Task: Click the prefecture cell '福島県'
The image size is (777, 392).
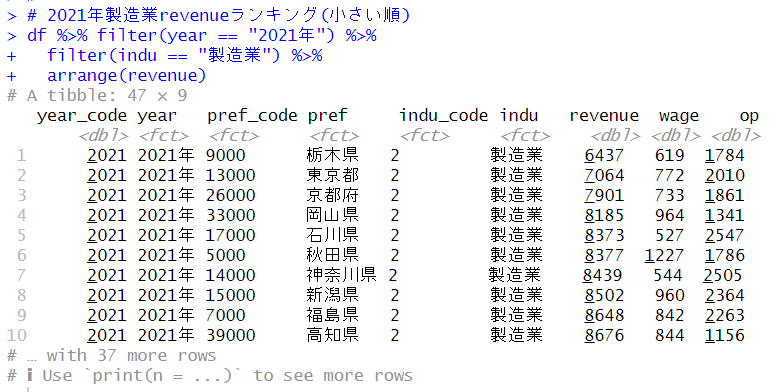Action: click(333, 315)
